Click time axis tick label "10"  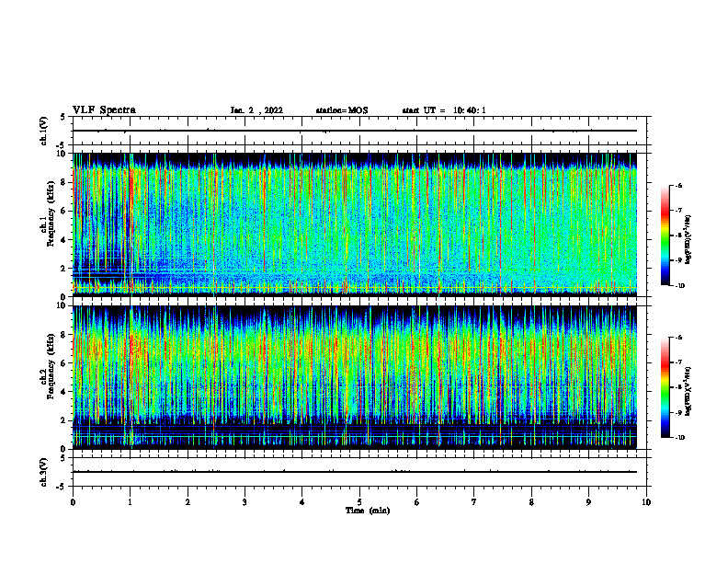(x=646, y=502)
